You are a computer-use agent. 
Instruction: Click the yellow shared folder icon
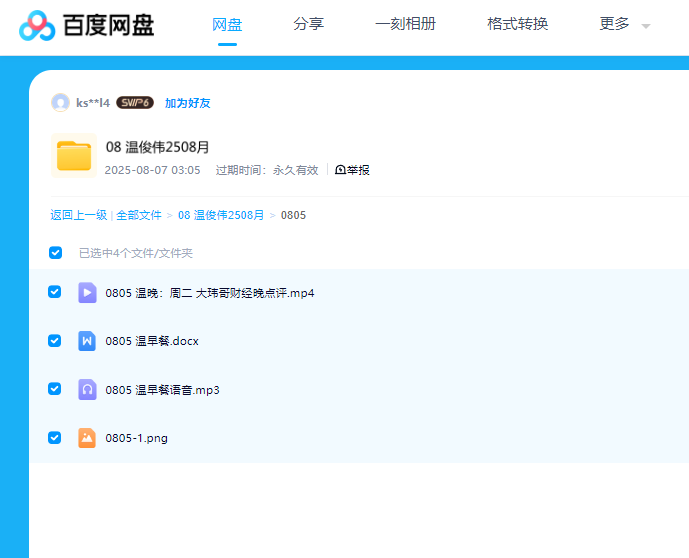pos(74,156)
